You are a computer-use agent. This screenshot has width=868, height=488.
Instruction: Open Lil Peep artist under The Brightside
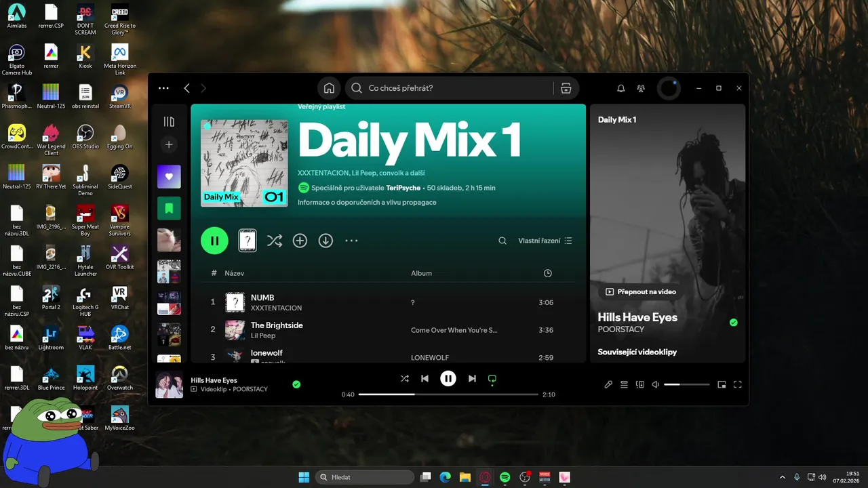(263, 335)
